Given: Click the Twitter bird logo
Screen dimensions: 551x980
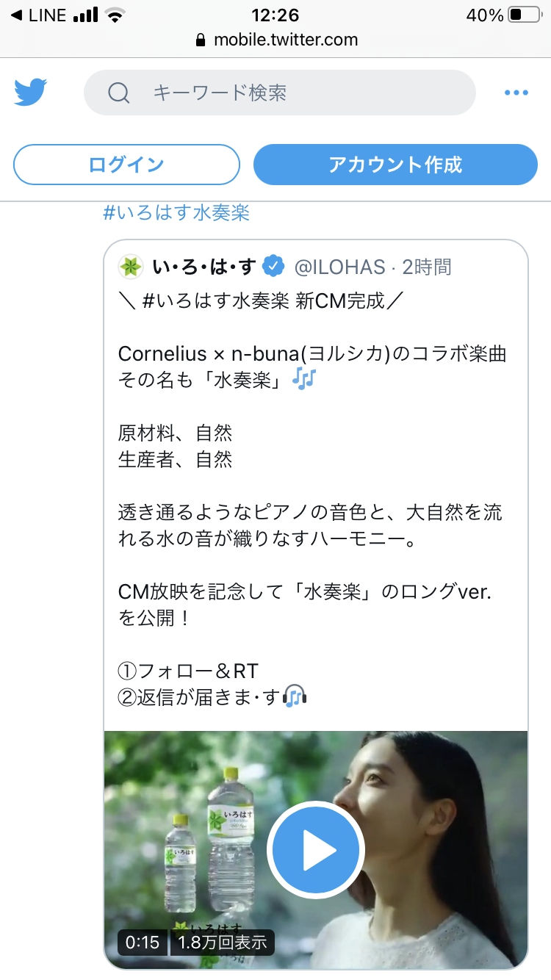Looking at the screenshot, I should [30, 93].
